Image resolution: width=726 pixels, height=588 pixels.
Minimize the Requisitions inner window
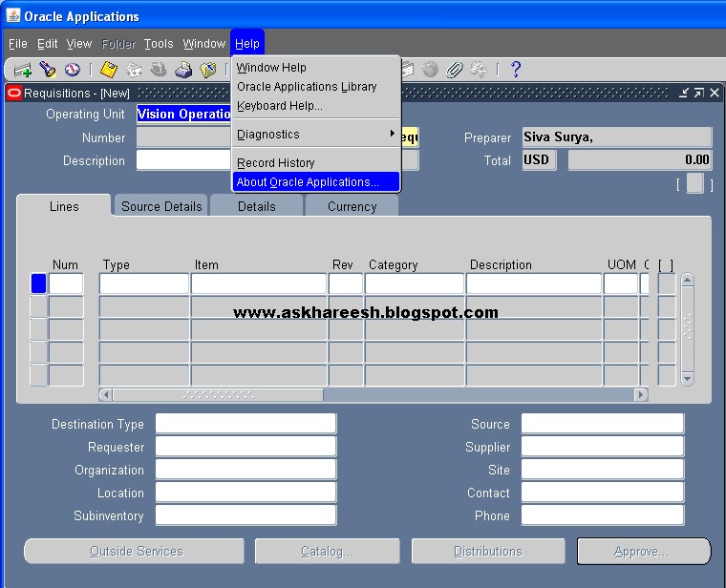[x=683, y=93]
